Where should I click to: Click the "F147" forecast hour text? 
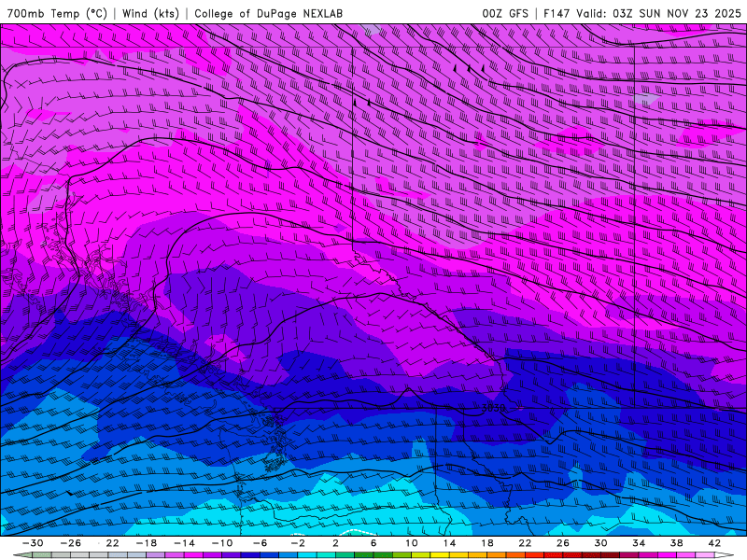(557, 13)
